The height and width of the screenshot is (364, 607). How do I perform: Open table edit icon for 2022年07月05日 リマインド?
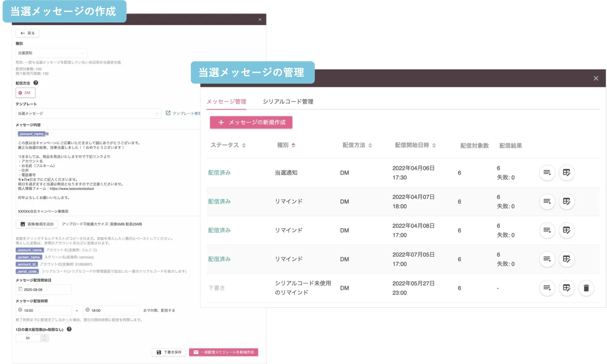pyautogui.click(x=567, y=259)
